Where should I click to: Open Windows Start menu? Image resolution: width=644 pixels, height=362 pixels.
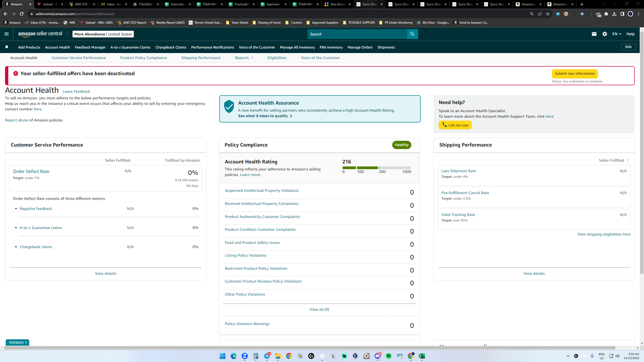tap(222, 356)
